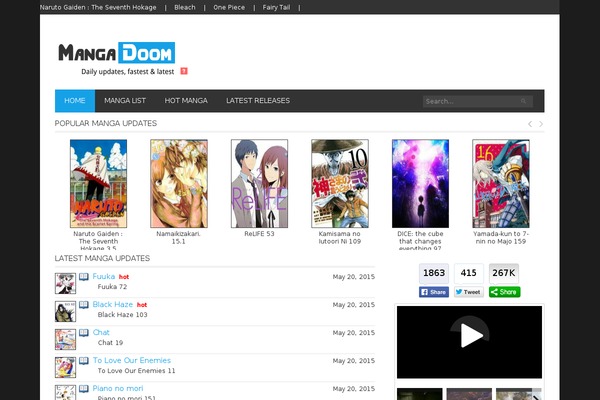Open the Kamisama no Iutoori Ni 109 caption
Image resolution: width=600 pixels, height=400 pixels.
[340, 238]
